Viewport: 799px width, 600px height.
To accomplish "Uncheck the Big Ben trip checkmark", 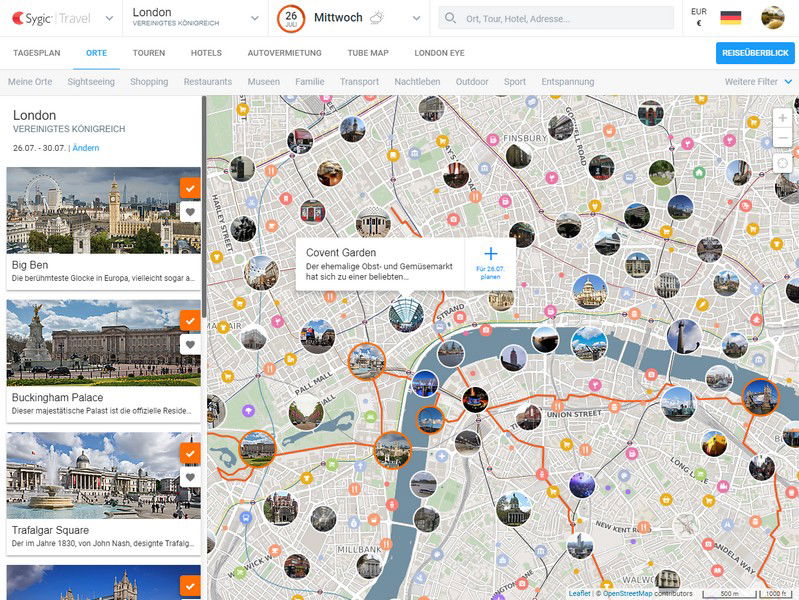I will 190,188.
